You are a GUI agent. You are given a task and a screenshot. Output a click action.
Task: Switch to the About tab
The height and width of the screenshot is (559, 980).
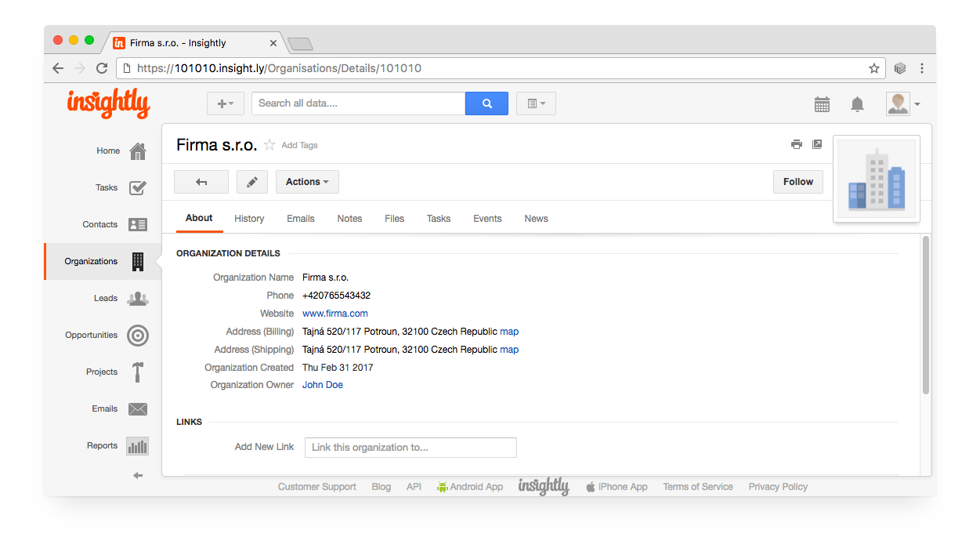click(199, 218)
